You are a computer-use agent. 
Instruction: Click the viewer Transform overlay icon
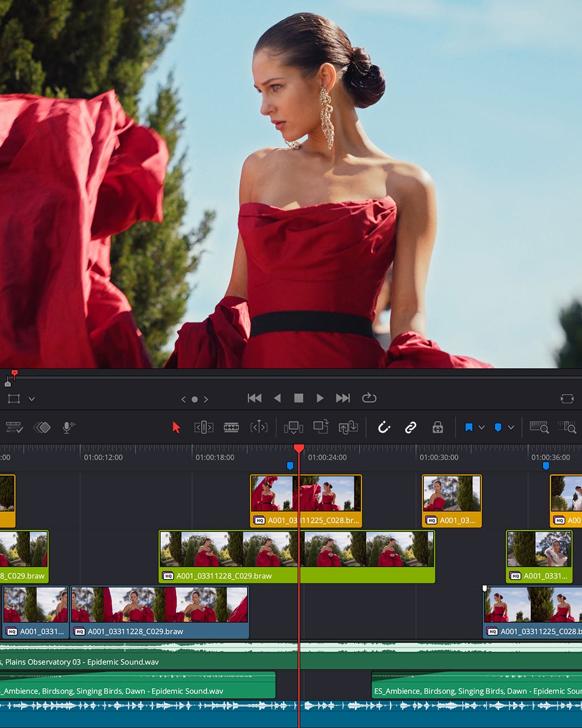pyautogui.click(x=13, y=399)
